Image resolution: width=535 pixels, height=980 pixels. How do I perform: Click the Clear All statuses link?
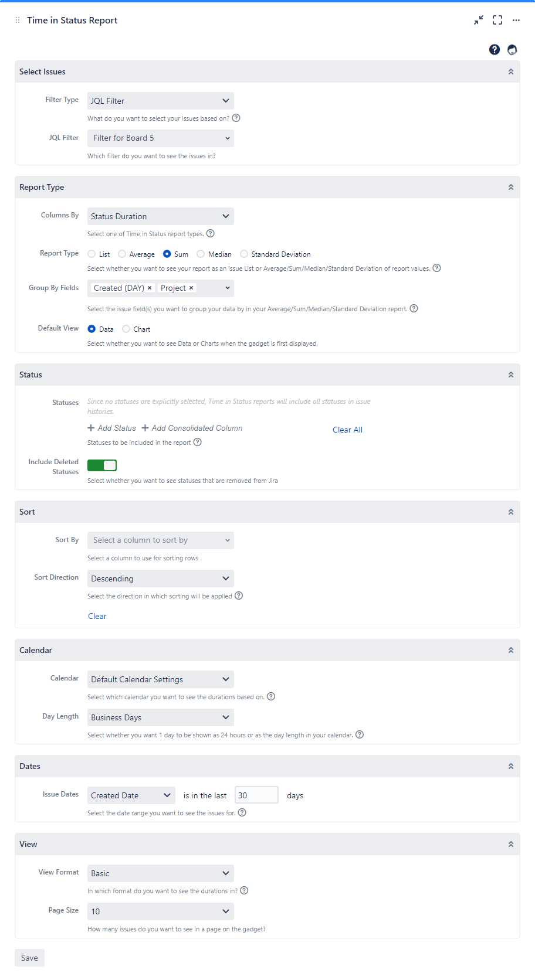tap(347, 429)
